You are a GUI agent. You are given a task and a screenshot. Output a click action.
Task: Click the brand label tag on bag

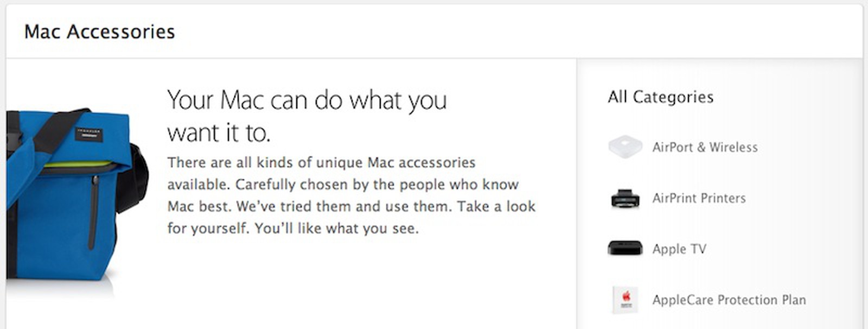click(88, 133)
